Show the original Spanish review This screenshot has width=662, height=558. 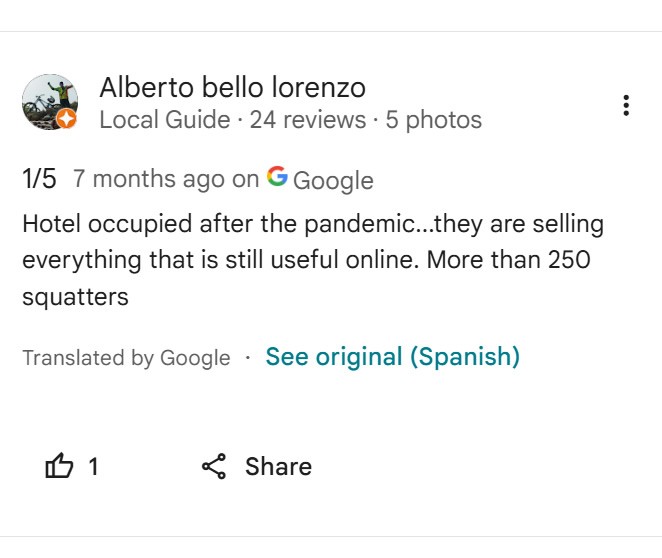pos(392,357)
